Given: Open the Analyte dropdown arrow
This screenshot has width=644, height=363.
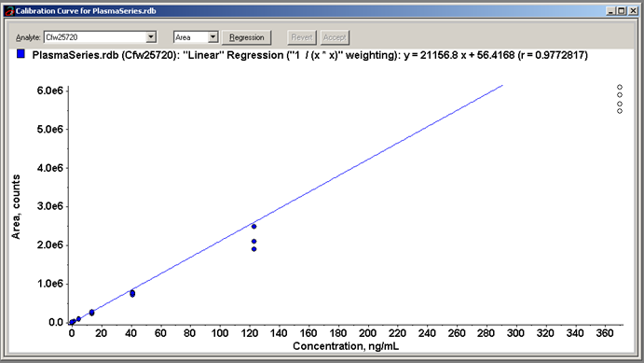Looking at the screenshot, I should (x=151, y=37).
